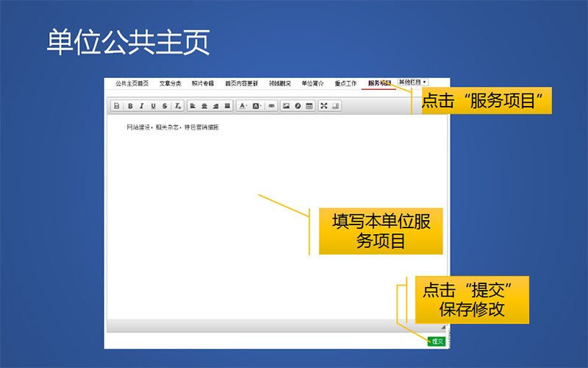Expand the 其他栏目 dropdown
The image size is (588, 368).
(412, 82)
